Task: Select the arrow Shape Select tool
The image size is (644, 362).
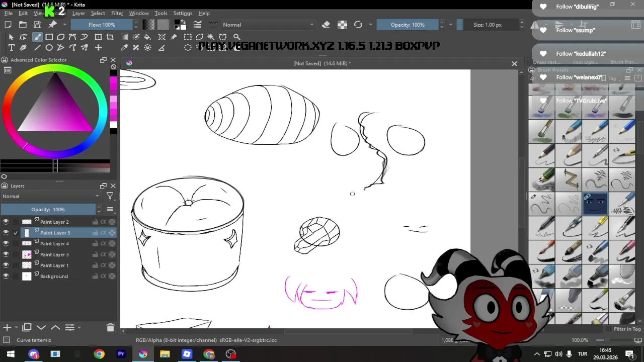Action: [11, 37]
